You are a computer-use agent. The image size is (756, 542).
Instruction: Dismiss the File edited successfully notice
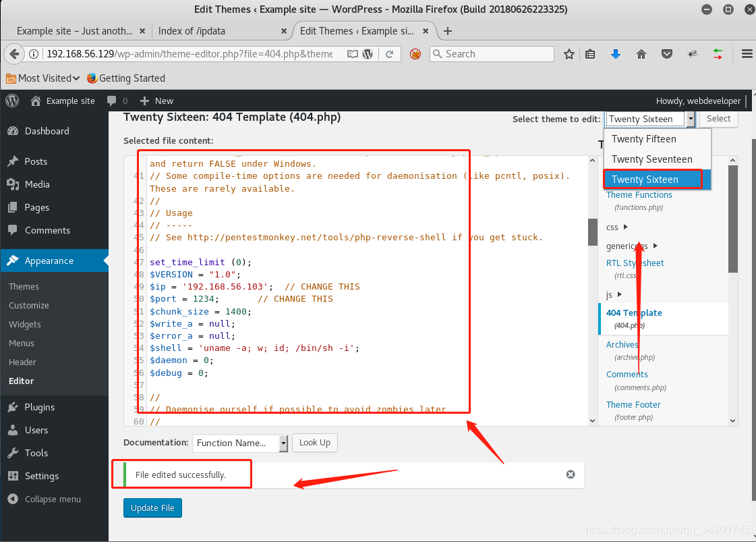(x=571, y=475)
